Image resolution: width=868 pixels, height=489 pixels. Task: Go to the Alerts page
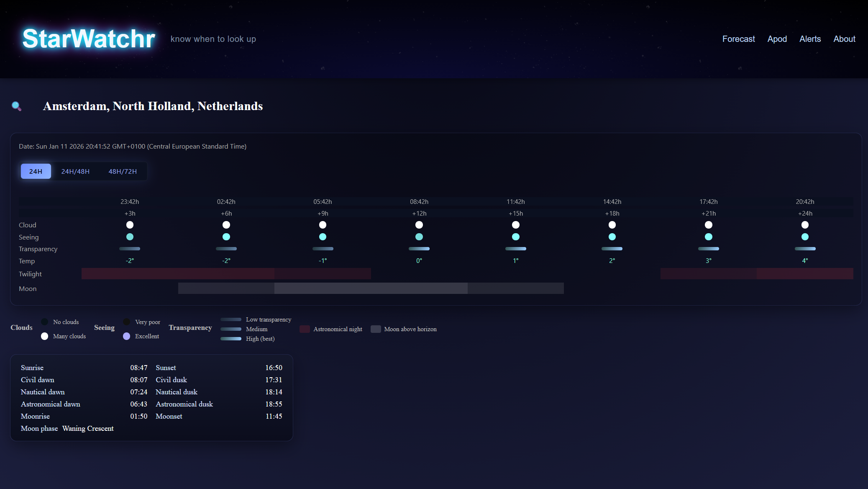(810, 39)
